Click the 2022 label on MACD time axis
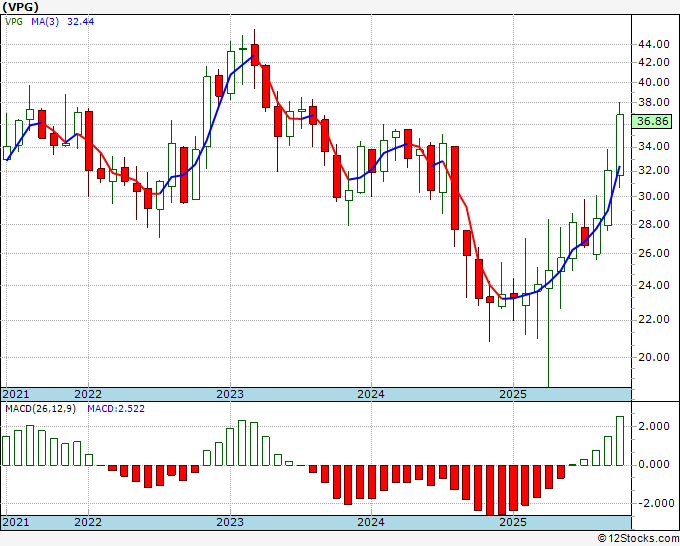The width and height of the screenshot is (680, 546). [x=88, y=522]
